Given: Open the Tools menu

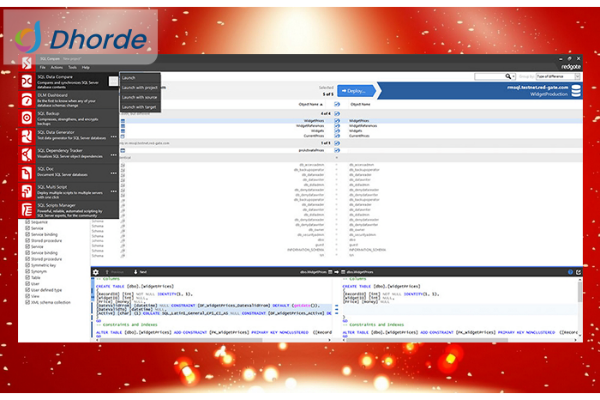Looking at the screenshot, I should [71, 67].
